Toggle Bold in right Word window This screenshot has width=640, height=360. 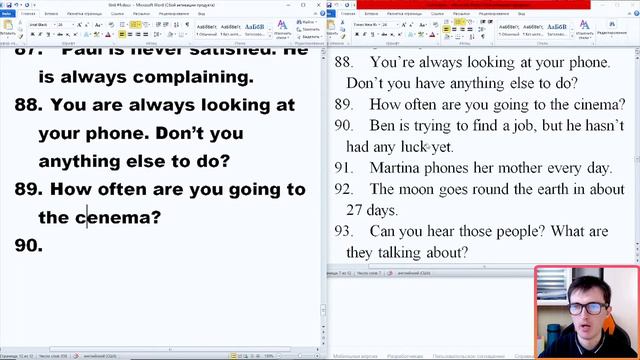point(357,34)
